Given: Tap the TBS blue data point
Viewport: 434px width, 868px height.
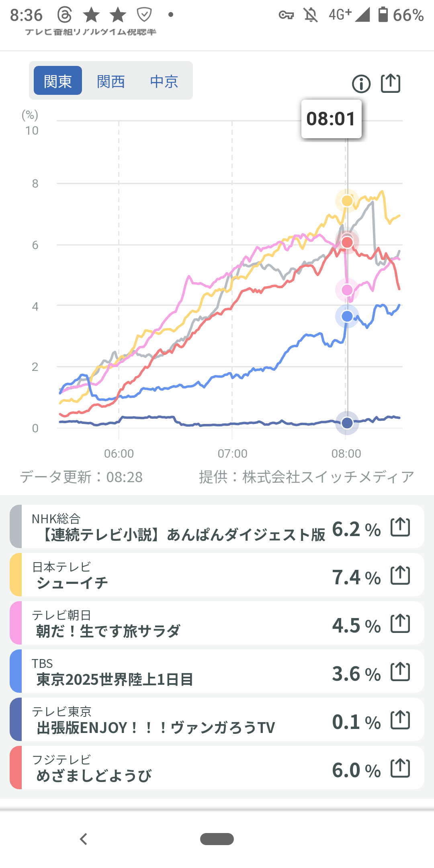Looking at the screenshot, I should [347, 317].
